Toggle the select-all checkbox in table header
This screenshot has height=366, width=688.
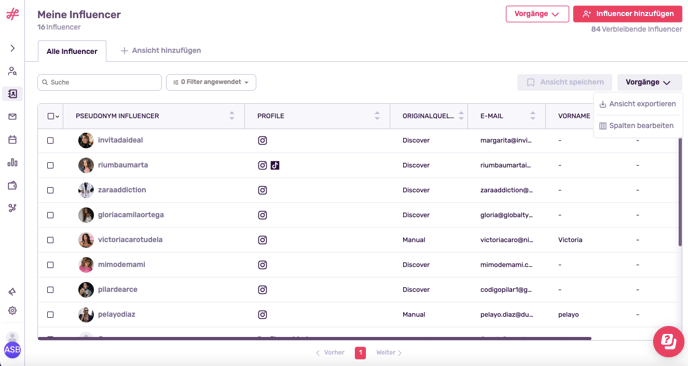(x=50, y=116)
